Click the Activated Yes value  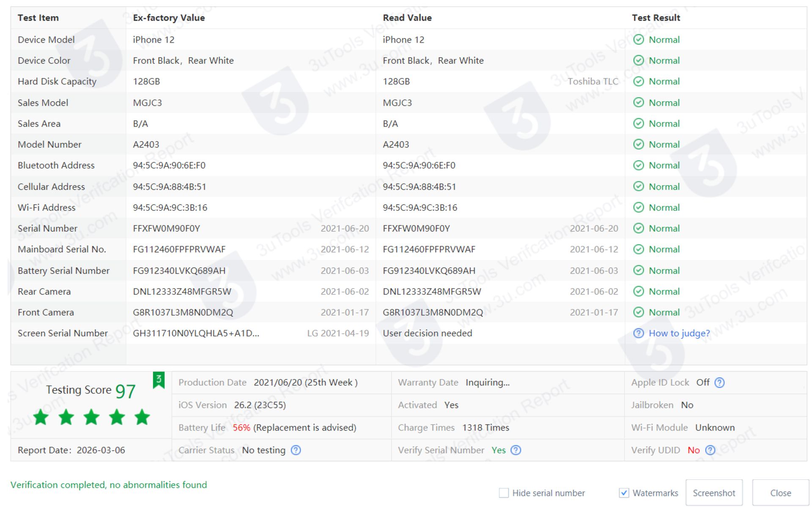(x=451, y=405)
